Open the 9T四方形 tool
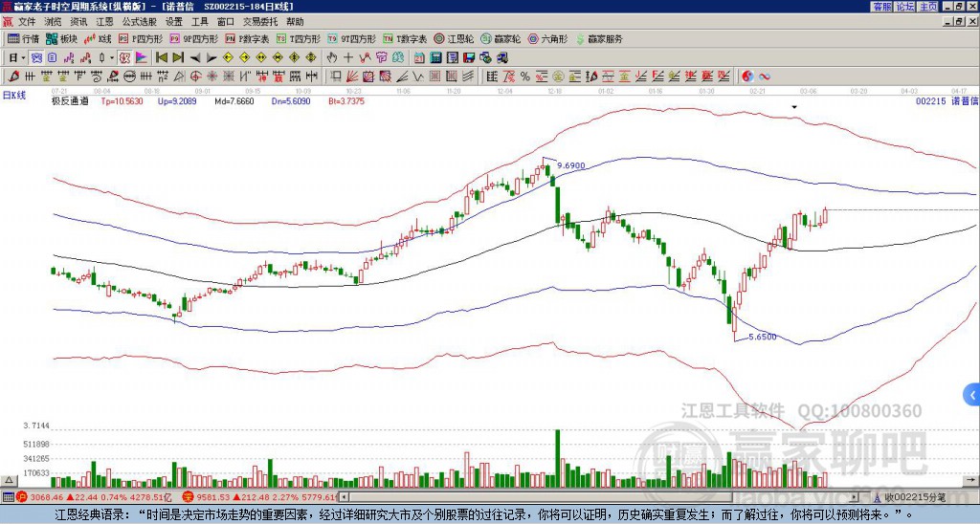The image size is (980, 524). [x=351, y=38]
